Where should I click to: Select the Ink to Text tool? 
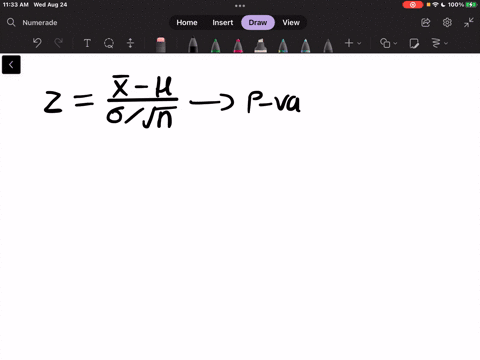point(436,43)
